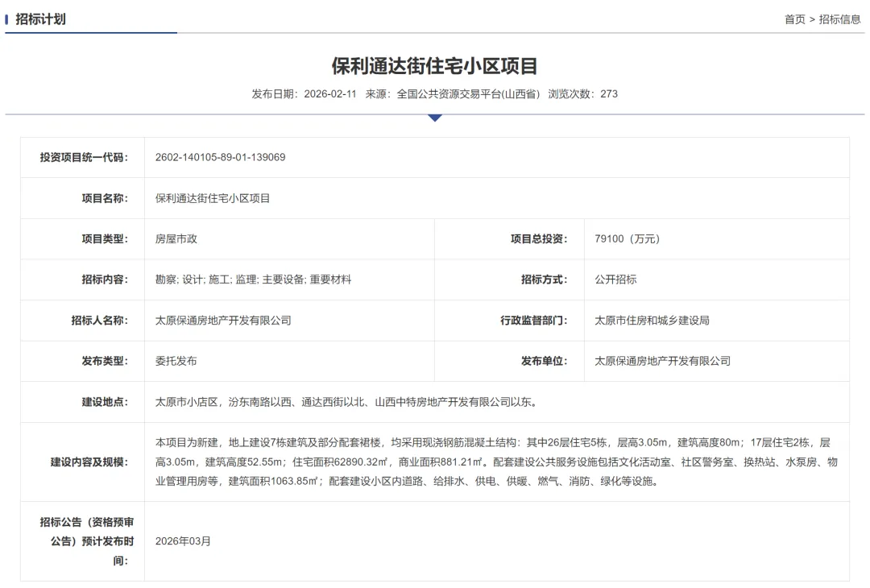Click the 建设地点 label
Image resolution: width=870 pixels, height=588 pixels.
pyautogui.click(x=105, y=402)
